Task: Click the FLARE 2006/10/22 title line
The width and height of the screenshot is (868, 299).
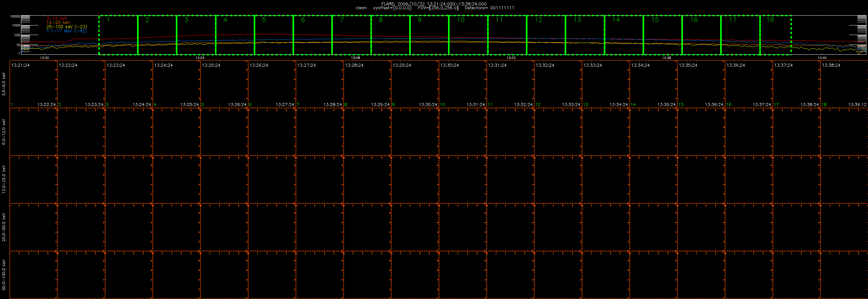Action: (434, 4)
